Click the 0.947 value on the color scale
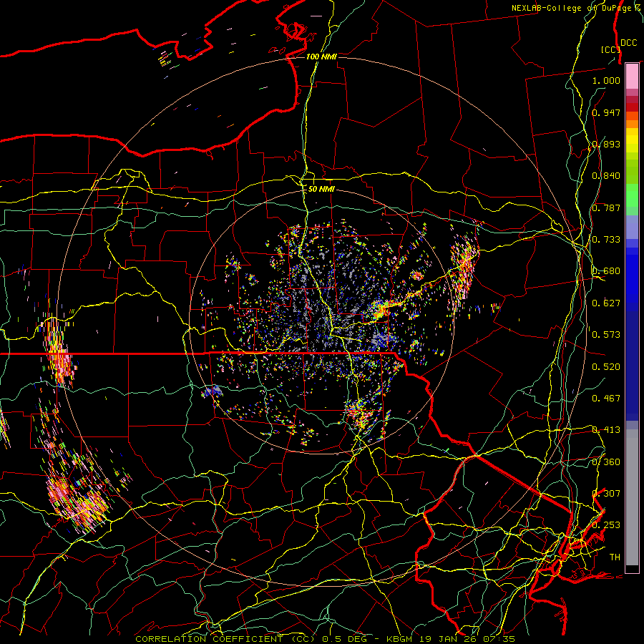This screenshot has height=644, width=644. click(606, 112)
